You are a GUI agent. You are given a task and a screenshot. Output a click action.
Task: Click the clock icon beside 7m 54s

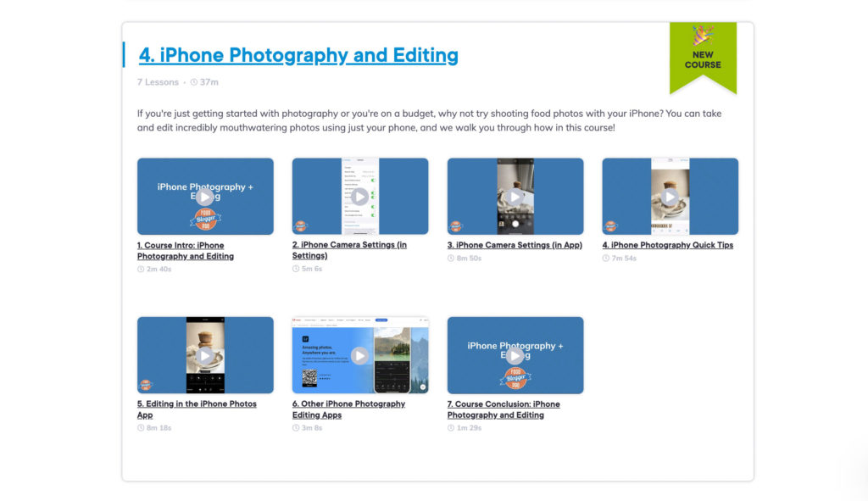605,258
